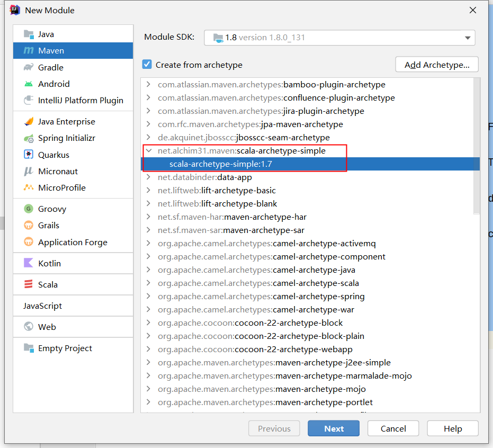
Task: Expand confluence-plugin-archetype node
Action: click(x=148, y=97)
